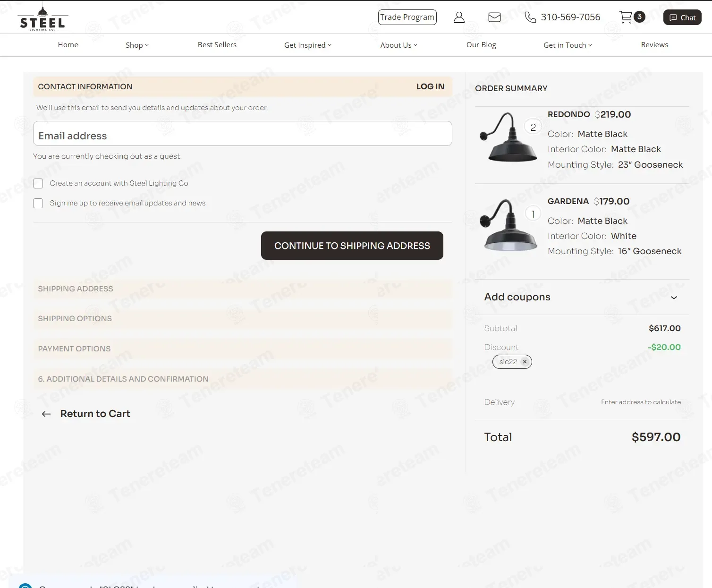The image size is (712, 588).
Task: Expand the Shop menu
Action: click(137, 45)
